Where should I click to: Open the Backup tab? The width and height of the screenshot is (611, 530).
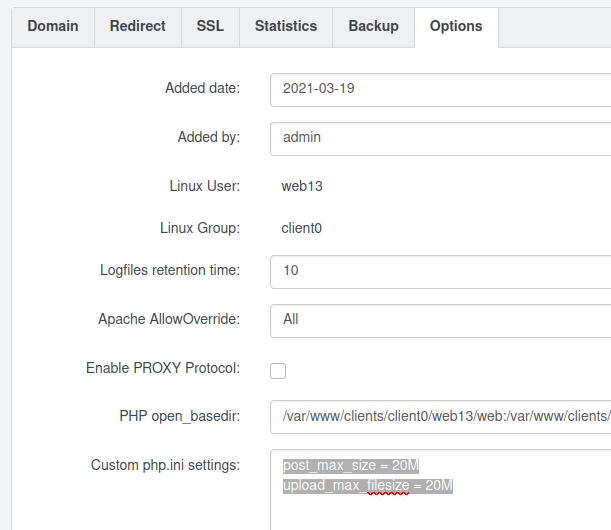click(373, 27)
